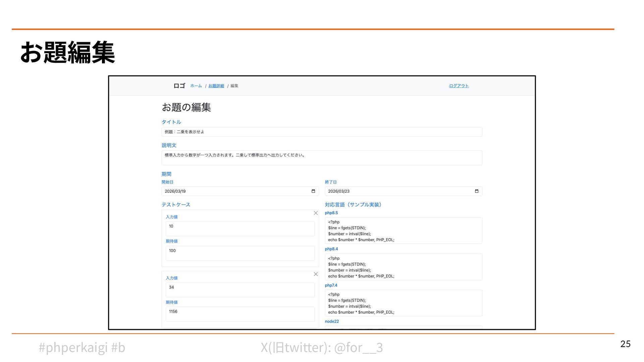Click the 終了日 date field 2026/03/23
The image size is (644, 362).
point(398,191)
